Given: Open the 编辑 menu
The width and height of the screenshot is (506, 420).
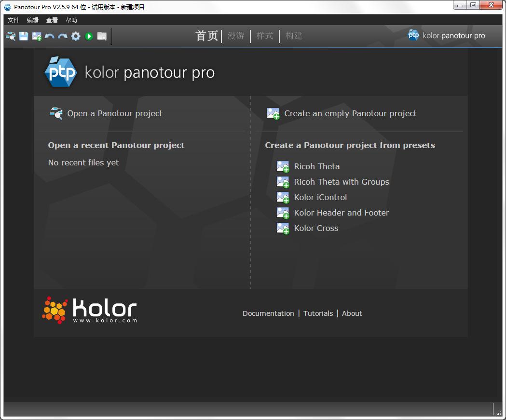Looking at the screenshot, I should coord(32,20).
